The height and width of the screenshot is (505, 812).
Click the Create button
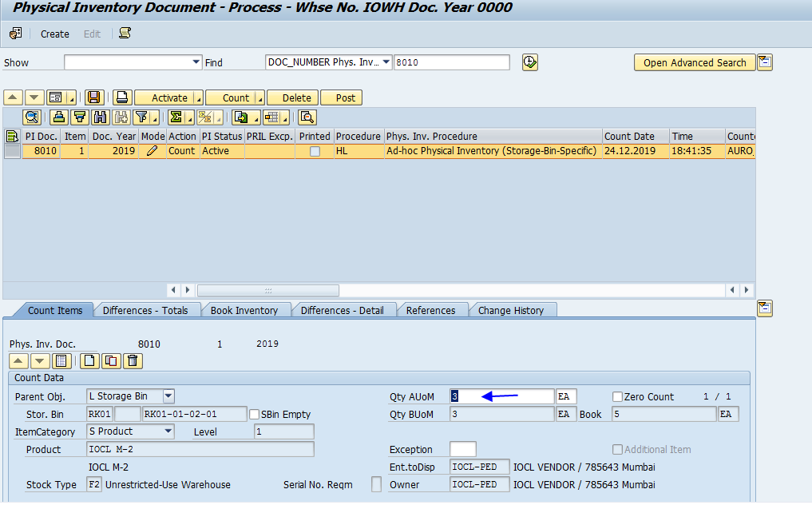(x=55, y=34)
